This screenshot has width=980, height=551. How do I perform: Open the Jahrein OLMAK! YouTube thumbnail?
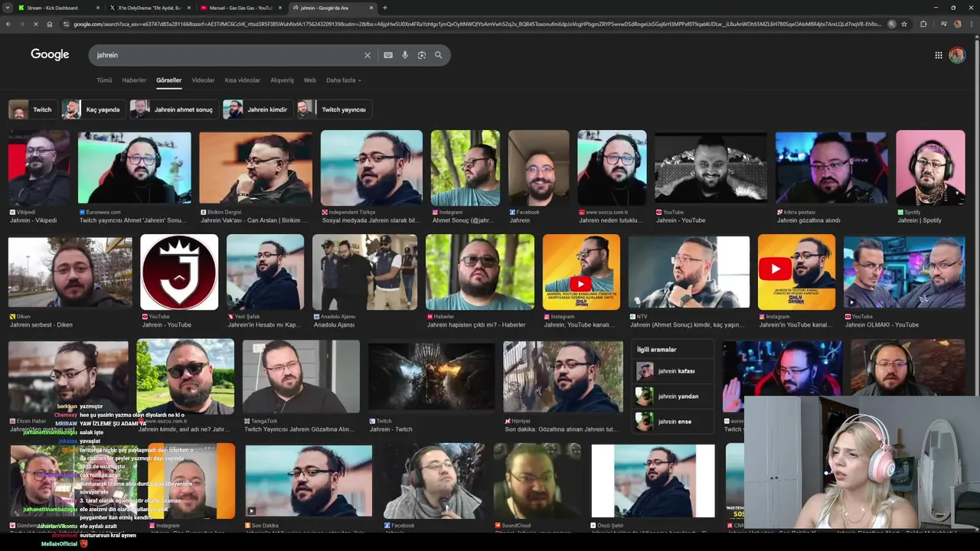904,272
